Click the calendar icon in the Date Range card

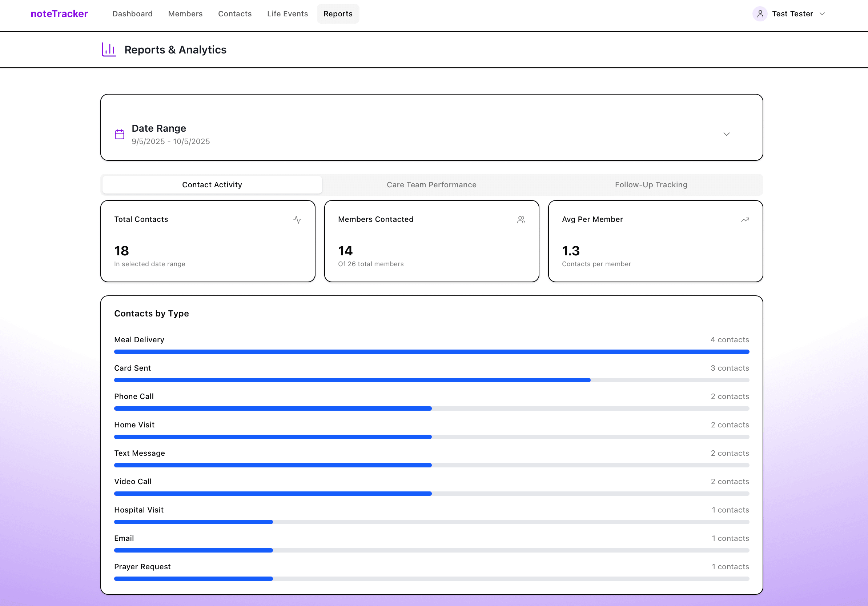pos(120,134)
